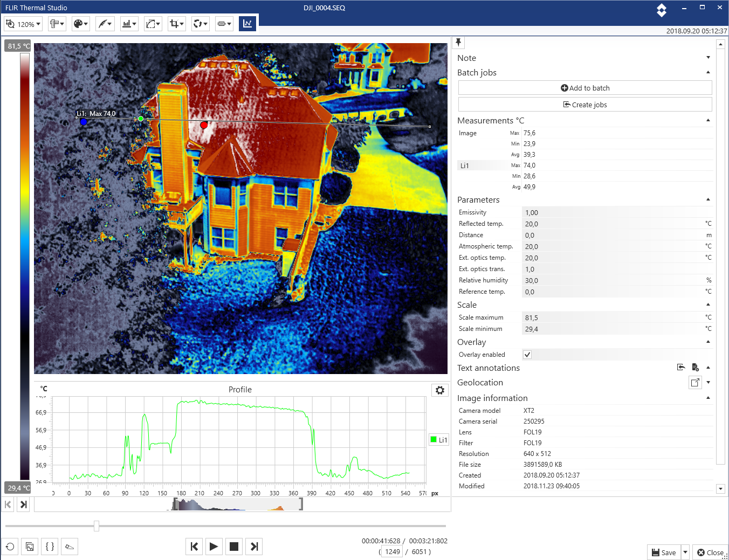
Task: Toggle loop playback mode
Action: [x=9, y=546]
